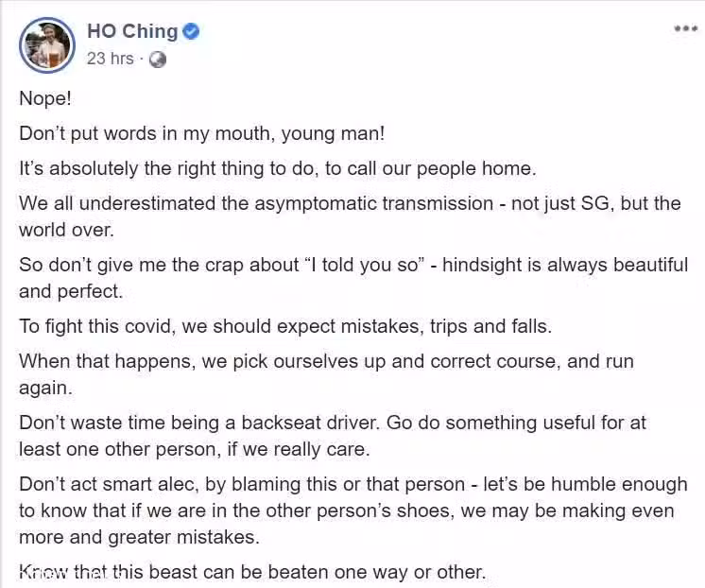Image resolution: width=705 pixels, height=588 pixels.
Task: Click the asymptomatic transmission paragraph
Action: (x=350, y=216)
